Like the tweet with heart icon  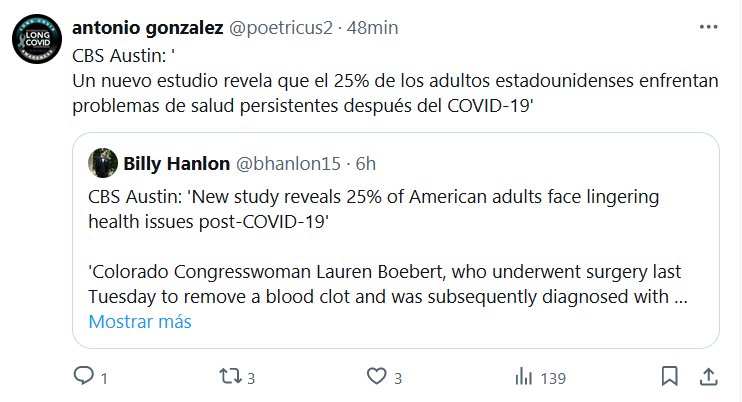[376, 377]
